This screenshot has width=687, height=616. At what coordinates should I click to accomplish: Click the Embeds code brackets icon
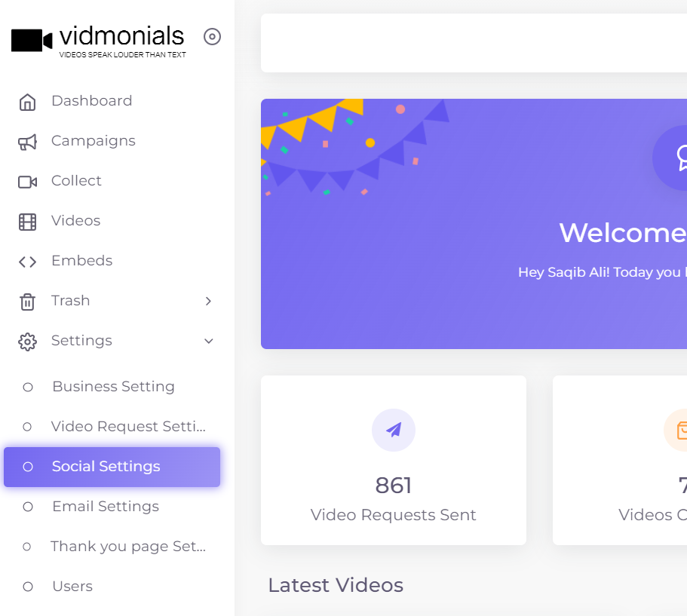click(x=27, y=262)
